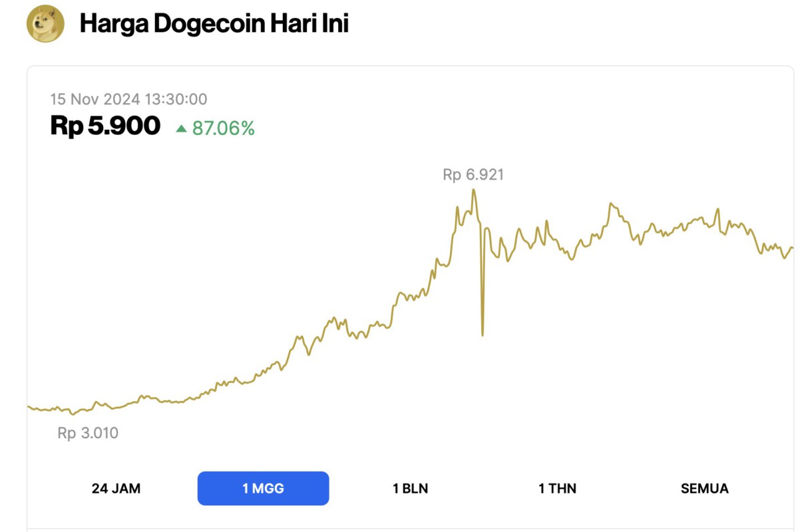The height and width of the screenshot is (532, 810).
Task: Click the start of the price chart line
Action: click(28, 406)
